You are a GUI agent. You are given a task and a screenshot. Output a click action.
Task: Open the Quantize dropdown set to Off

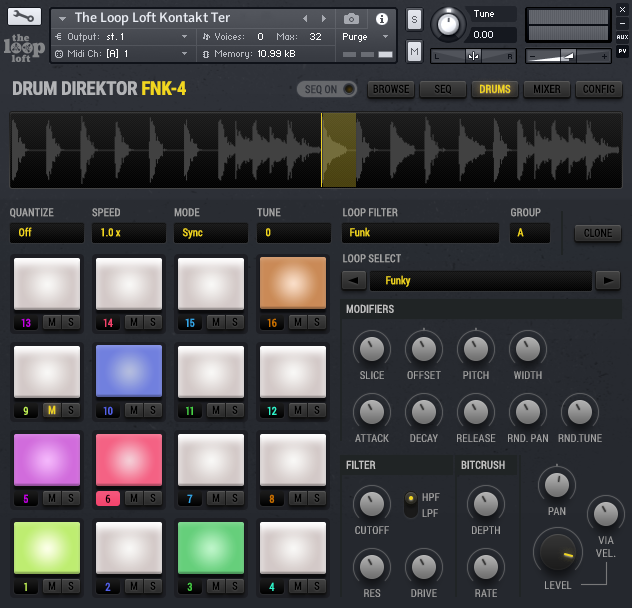coord(45,233)
